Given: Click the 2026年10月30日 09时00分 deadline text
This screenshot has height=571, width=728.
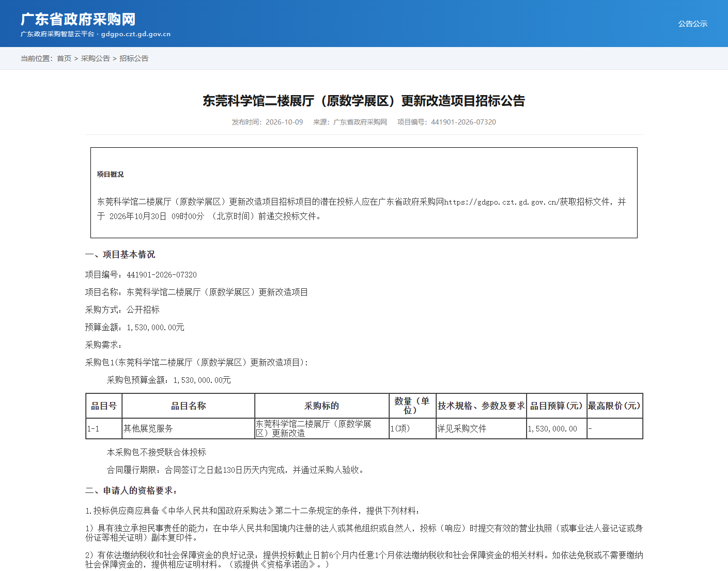Looking at the screenshot, I should pos(157,216).
